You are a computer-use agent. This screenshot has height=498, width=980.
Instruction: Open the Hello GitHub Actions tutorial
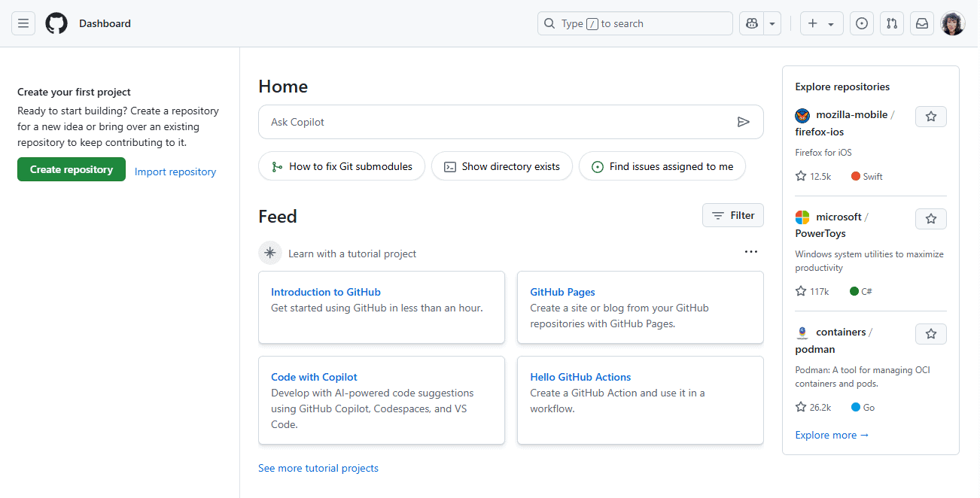pos(580,376)
